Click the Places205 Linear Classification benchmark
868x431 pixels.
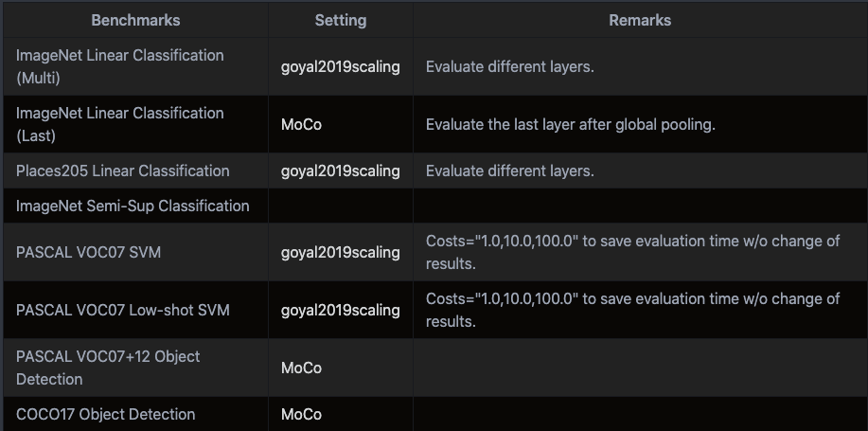[x=123, y=171]
